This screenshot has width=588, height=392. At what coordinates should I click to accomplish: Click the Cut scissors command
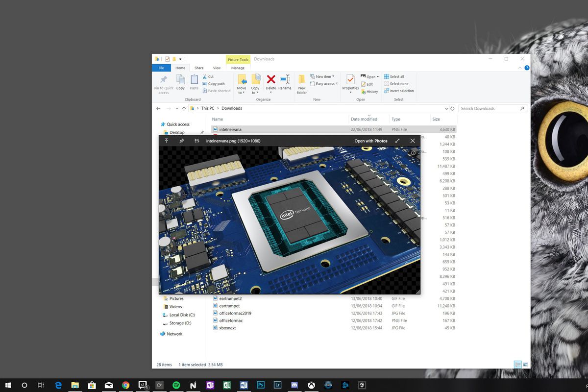(208, 76)
